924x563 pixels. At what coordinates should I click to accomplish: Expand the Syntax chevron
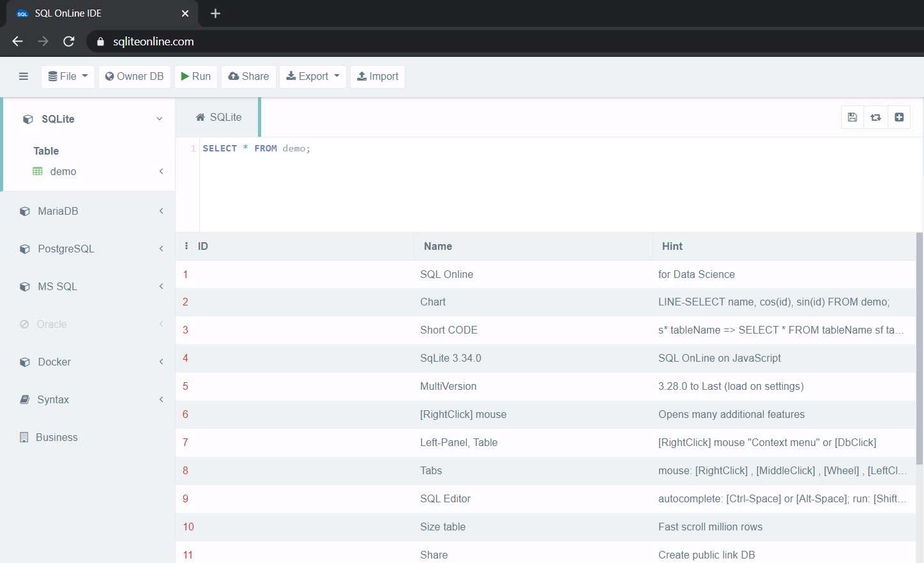162,399
